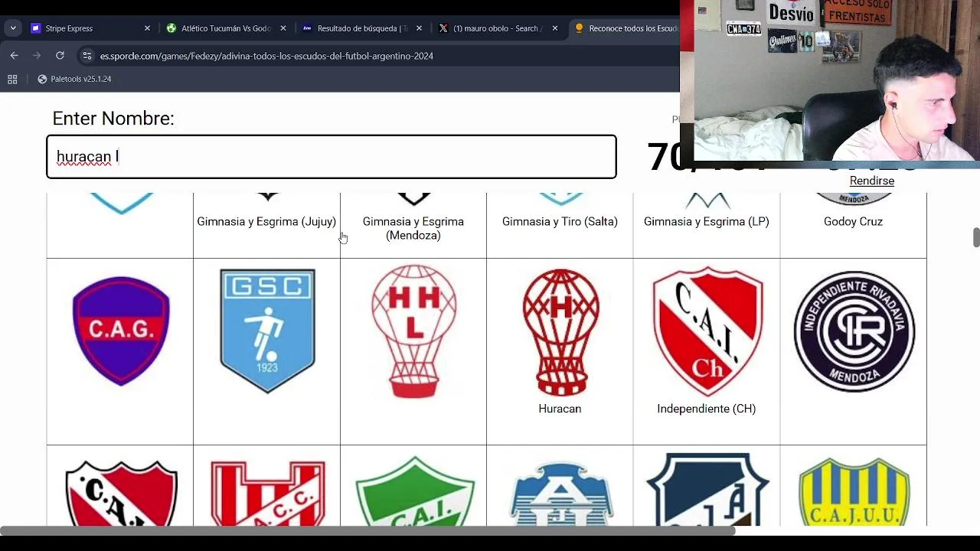Click the C.A.I. Ch red shield crest
The width and height of the screenshot is (980, 551).
(707, 331)
